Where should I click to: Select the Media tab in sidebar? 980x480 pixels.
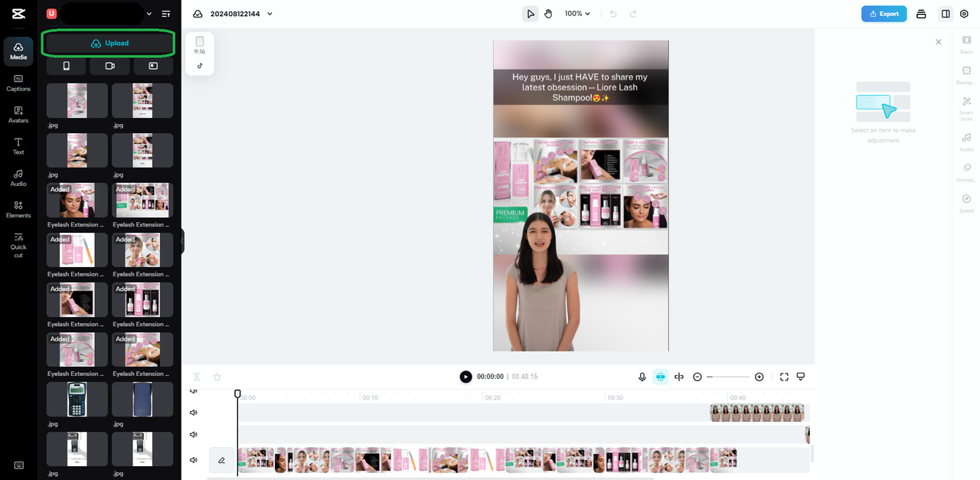point(18,51)
